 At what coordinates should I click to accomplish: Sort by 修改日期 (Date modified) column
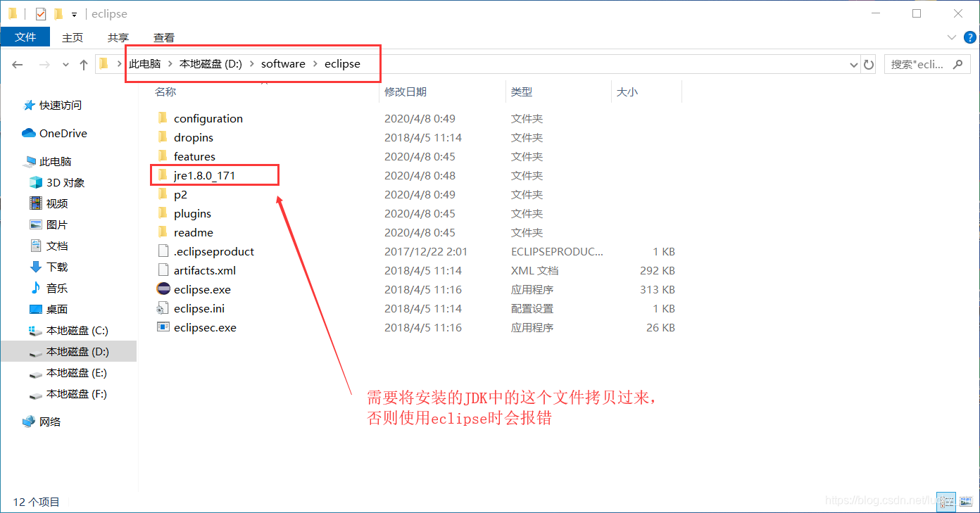pos(406,91)
